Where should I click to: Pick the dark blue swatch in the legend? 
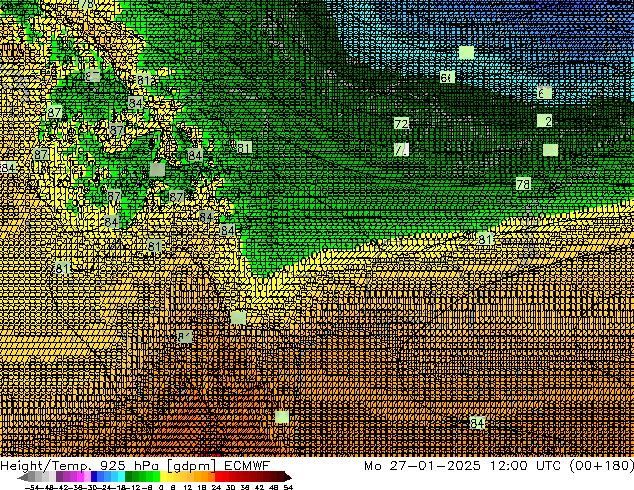(x=94, y=476)
